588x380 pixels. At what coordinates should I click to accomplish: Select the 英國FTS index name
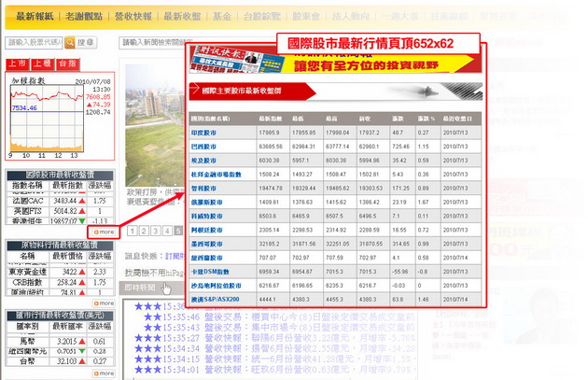pos(27,211)
